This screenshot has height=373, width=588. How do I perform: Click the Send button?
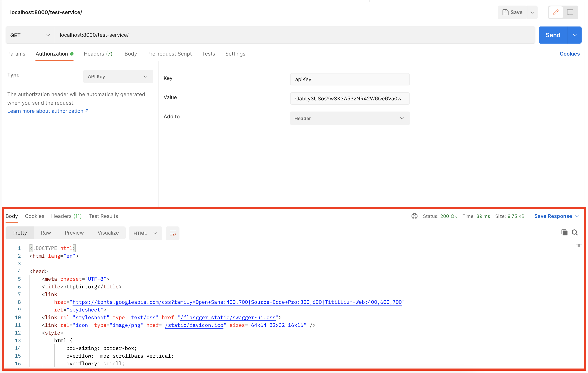point(553,35)
